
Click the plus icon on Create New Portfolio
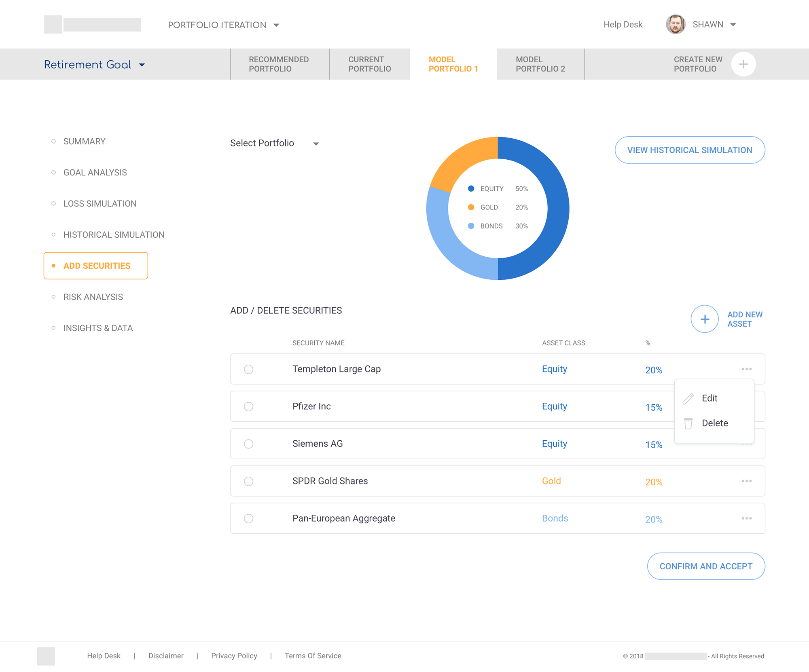(x=743, y=64)
